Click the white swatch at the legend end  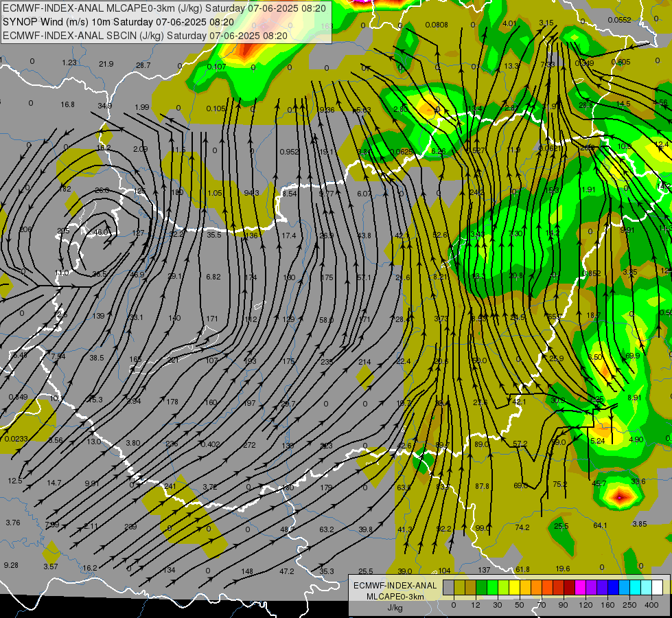(657, 587)
